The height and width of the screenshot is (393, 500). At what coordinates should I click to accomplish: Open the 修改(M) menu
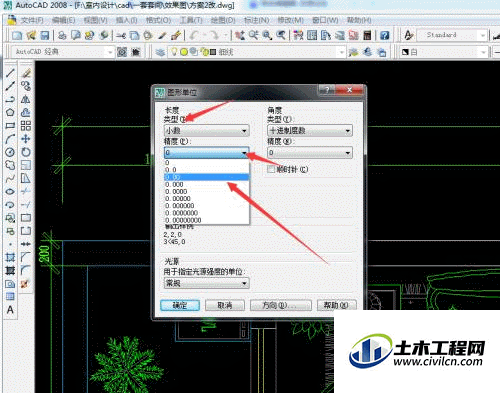(291, 20)
